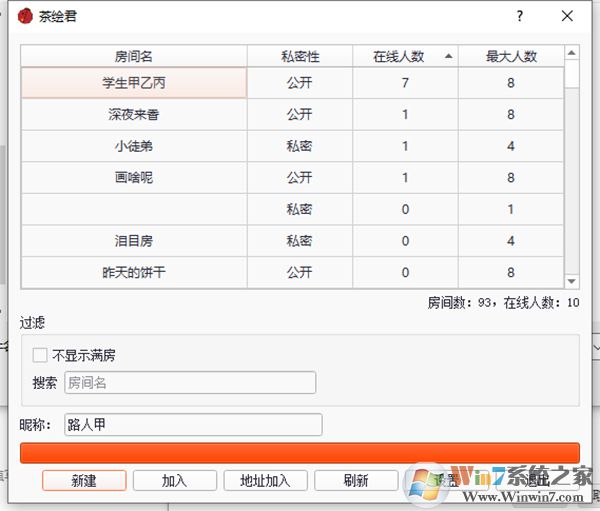
Task: Click the sort arrow in 在线人数 header
Action: pos(448,57)
